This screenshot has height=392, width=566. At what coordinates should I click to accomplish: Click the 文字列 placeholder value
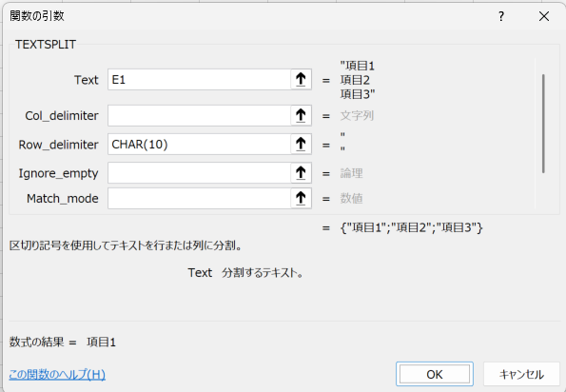point(357,116)
